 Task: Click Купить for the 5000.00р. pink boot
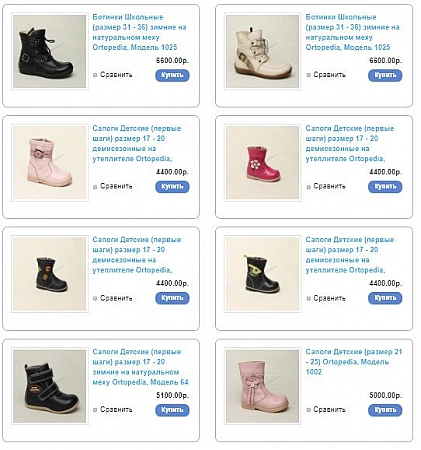[385, 410]
